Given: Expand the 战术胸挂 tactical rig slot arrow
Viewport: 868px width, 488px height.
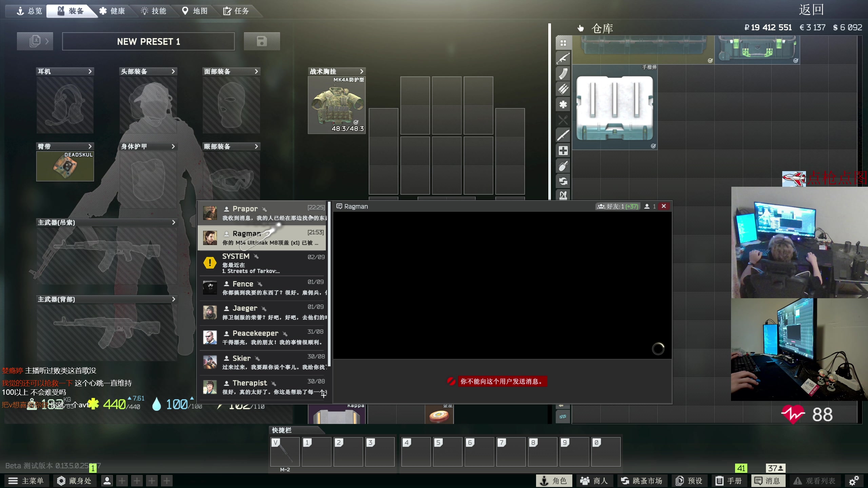Looking at the screenshot, I should pyautogui.click(x=361, y=71).
